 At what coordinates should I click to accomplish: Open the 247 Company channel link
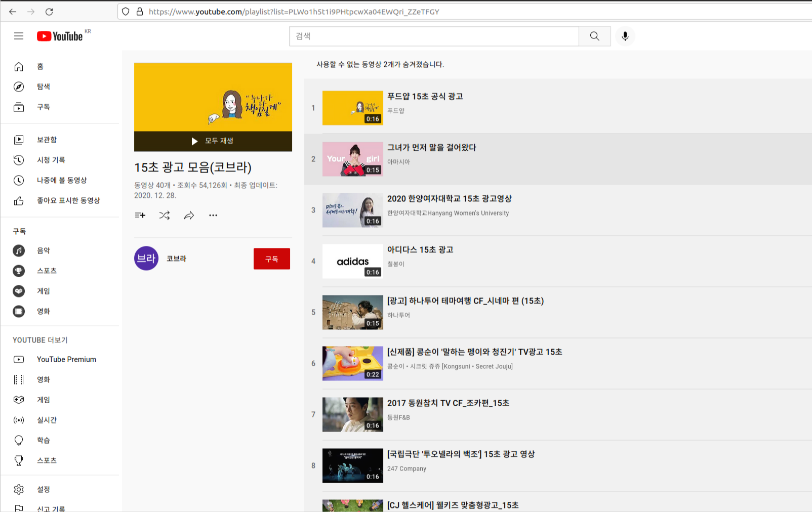[x=407, y=468]
